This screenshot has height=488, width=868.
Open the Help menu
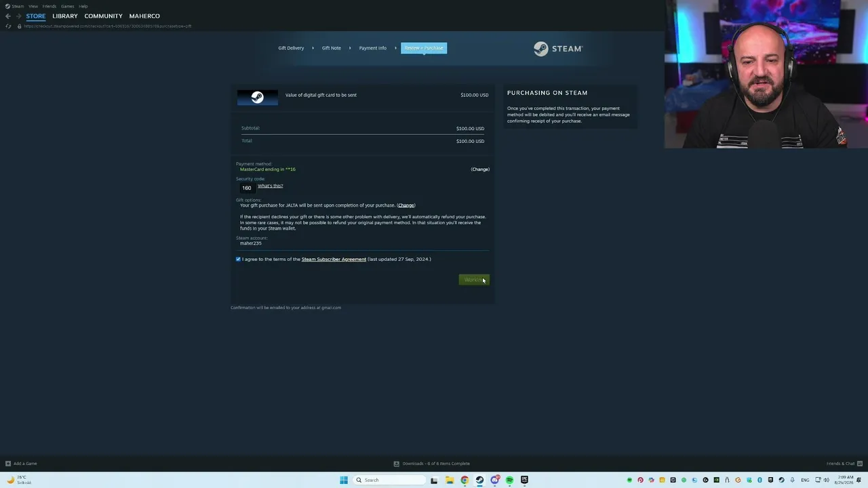point(83,6)
